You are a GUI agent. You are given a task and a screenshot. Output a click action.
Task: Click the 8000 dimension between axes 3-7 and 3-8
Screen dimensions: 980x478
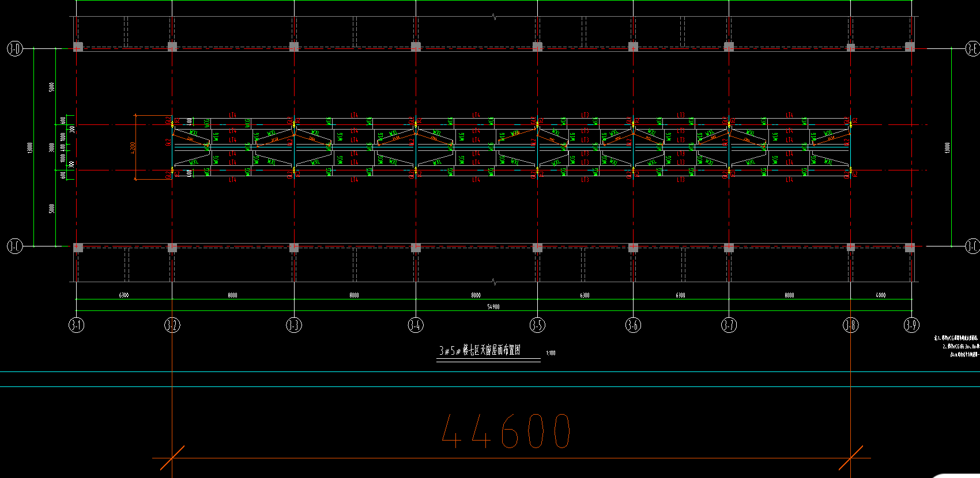tap(789, 295)
